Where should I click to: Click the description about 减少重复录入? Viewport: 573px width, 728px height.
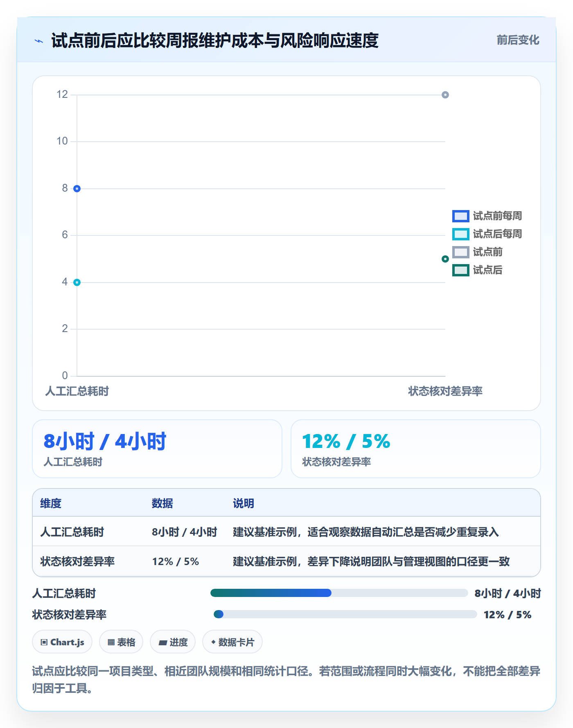coord(366,532)
